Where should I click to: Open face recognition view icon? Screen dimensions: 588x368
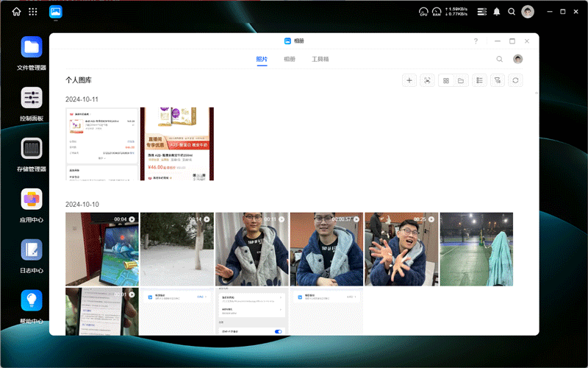click(x=427, y=80)
